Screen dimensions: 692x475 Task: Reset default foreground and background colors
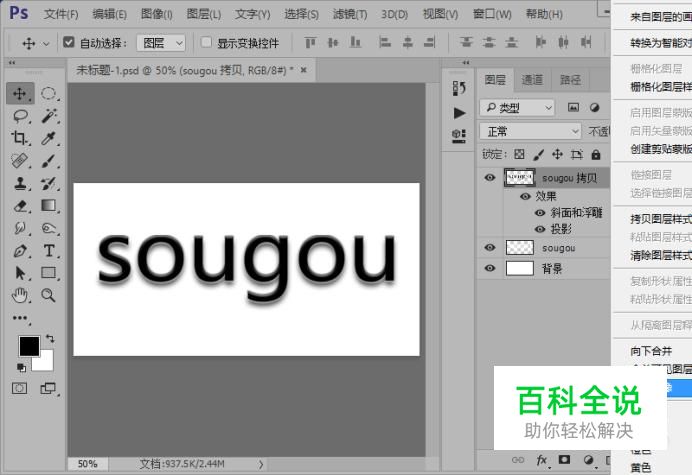tap(21, 367)
